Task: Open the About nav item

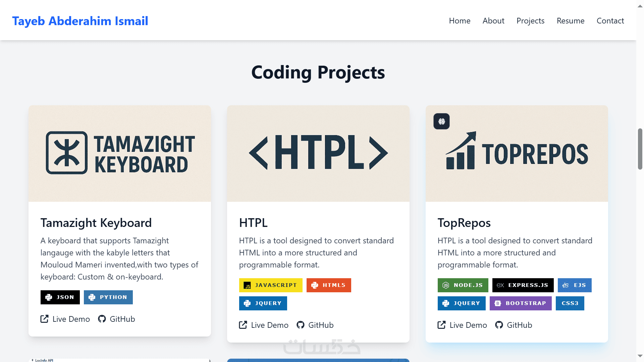Action: tap(493, 21)
